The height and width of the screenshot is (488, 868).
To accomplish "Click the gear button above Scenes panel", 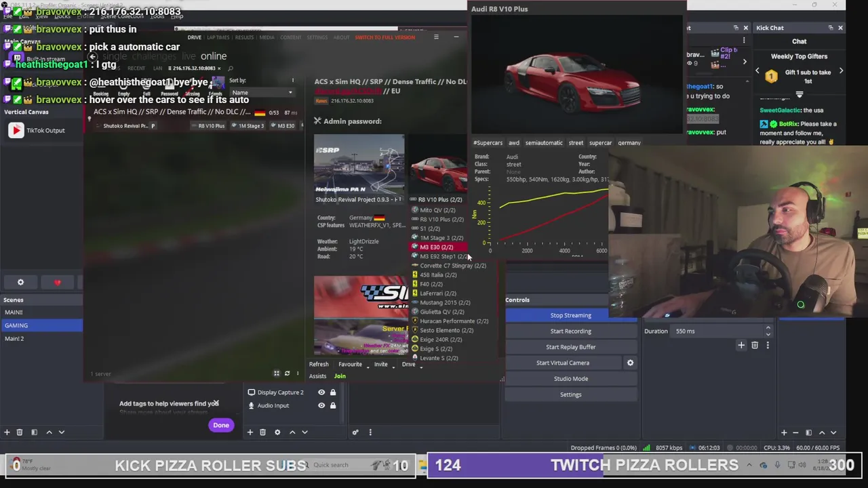I will (20, 282).
